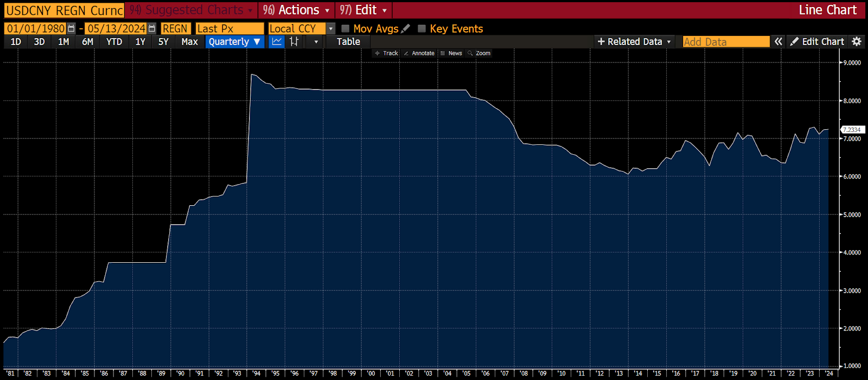Open the Actions menu
This screenshot has width=868, height=380.
point(296,10)
